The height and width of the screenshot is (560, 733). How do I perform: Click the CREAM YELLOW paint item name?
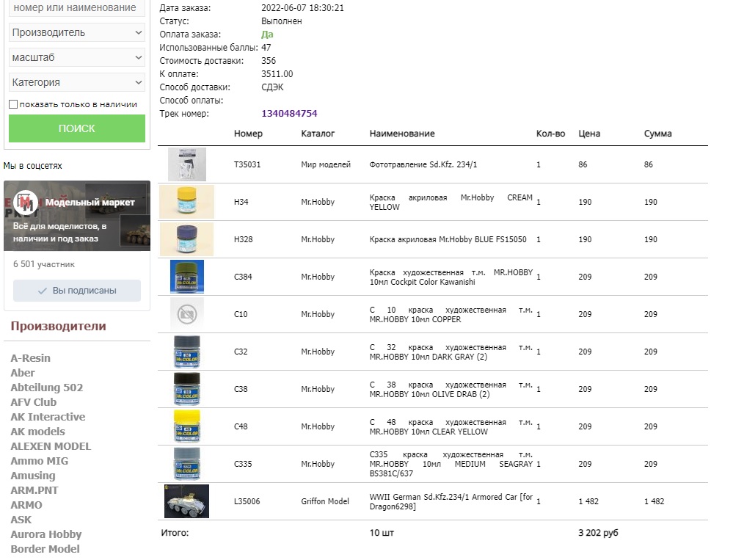[451, 202]
